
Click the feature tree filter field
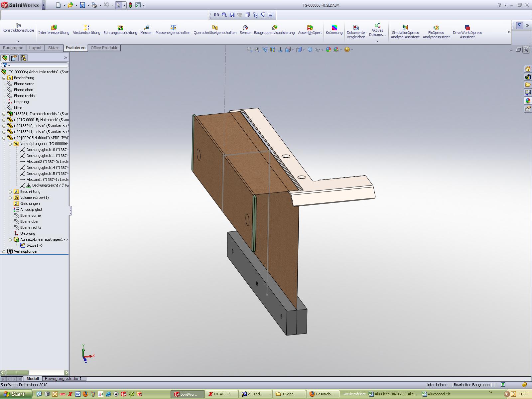(x=37, y=65)
